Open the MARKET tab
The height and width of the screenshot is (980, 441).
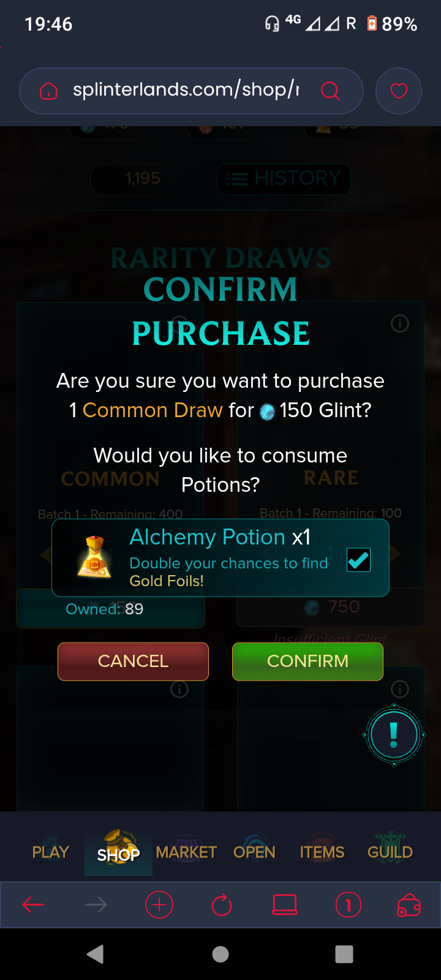(186, 852)
